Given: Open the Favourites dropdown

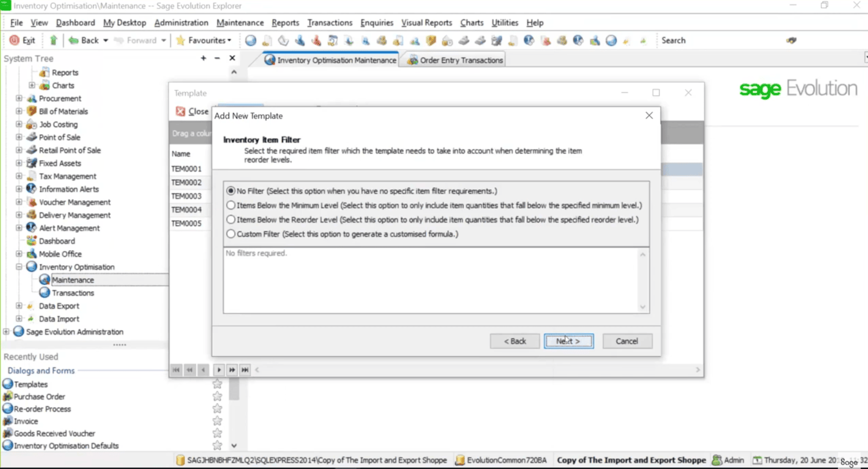Looking at the screenshot, I should pos(204,40).
